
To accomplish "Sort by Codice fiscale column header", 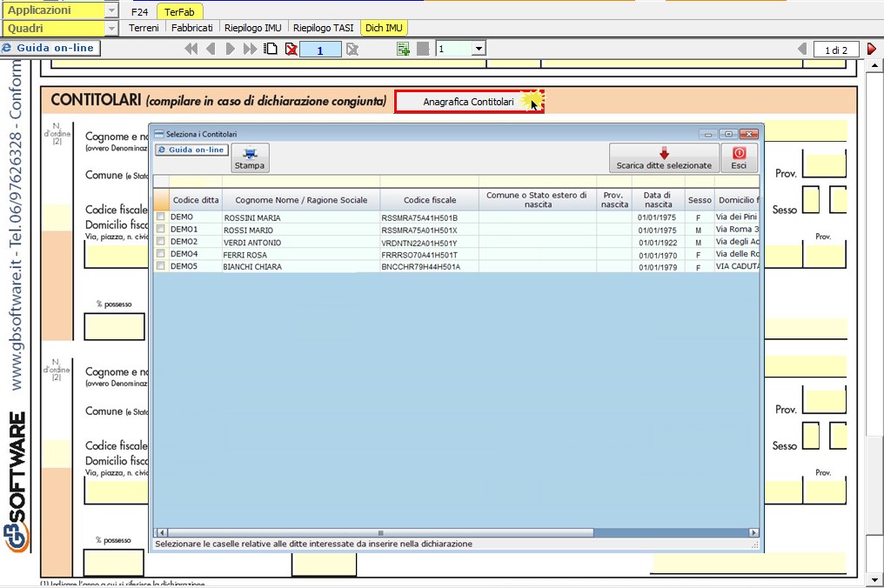I will (430, 199).
